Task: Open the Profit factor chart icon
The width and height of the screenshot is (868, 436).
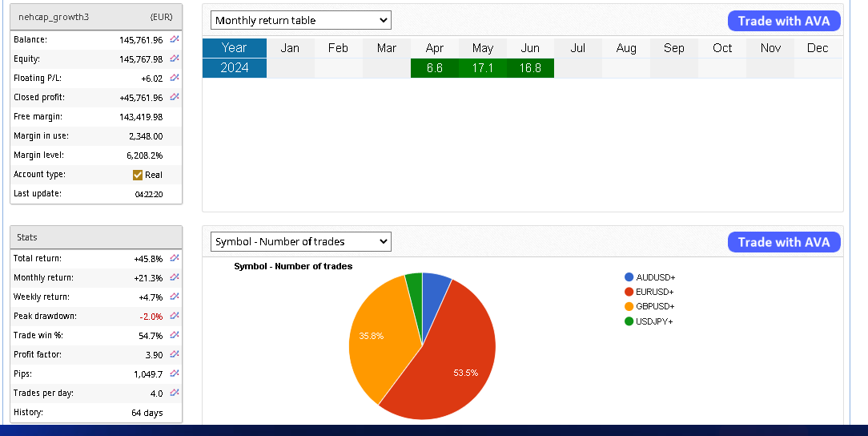Action: pos(175,354)
